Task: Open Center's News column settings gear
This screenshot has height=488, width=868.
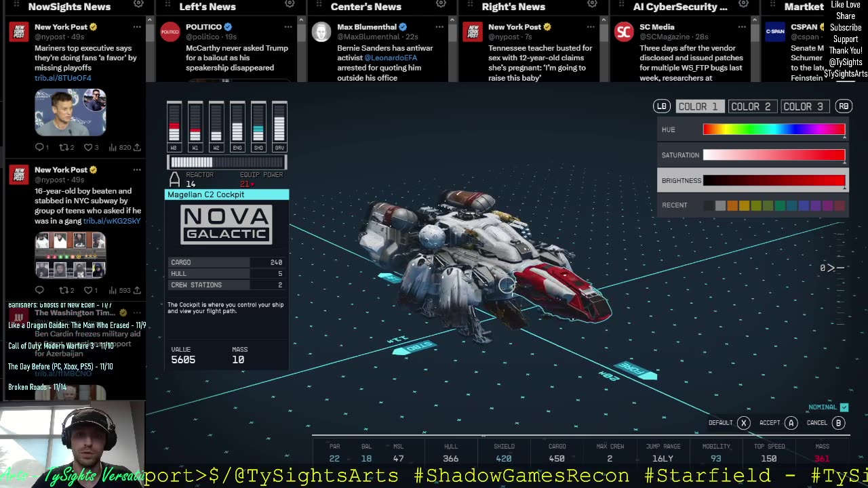Action: pos(441,3)
